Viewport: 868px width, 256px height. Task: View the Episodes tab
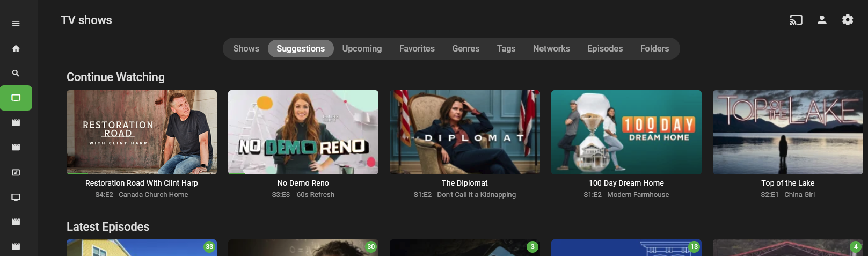point(605,49)
